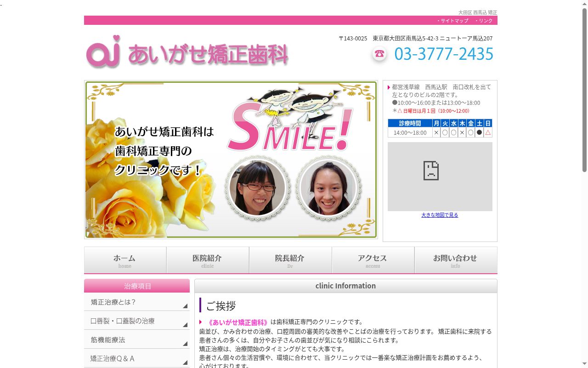Viewport: 588px width, 368px height.
Task: Select 医院紹介 navigation tab
Action: (x=208, y=260)
